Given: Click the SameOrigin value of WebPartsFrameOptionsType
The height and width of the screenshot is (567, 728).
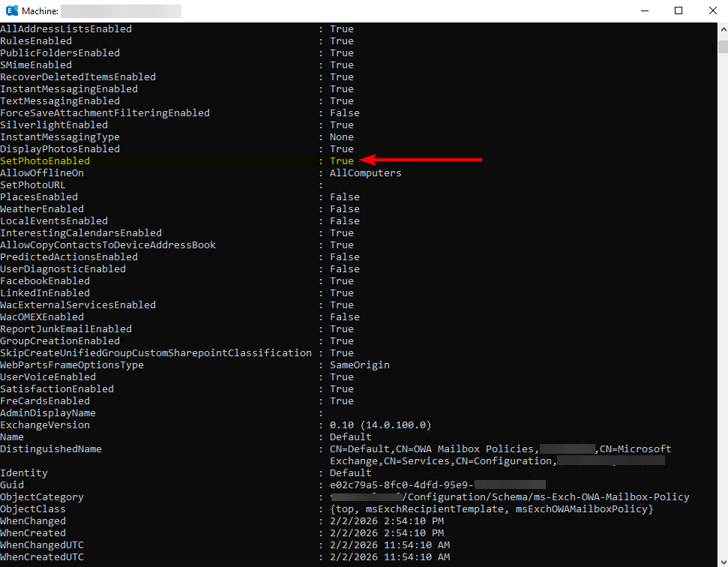Looking at the screenshot, I should [359, 365].
